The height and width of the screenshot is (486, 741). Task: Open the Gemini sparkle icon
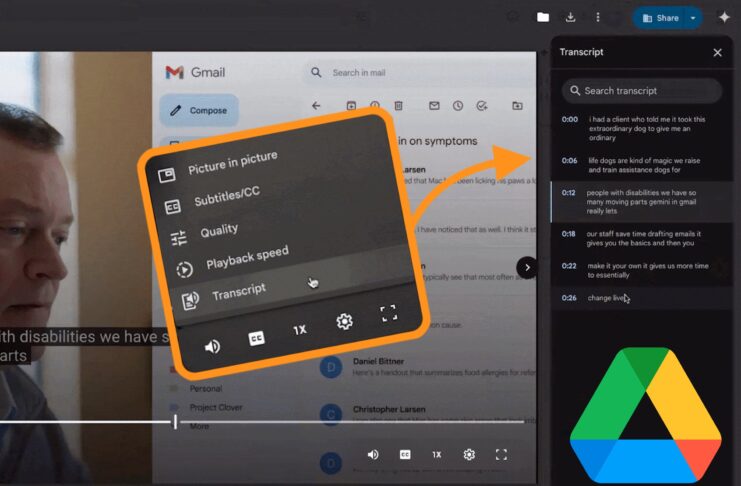point(724,17)
